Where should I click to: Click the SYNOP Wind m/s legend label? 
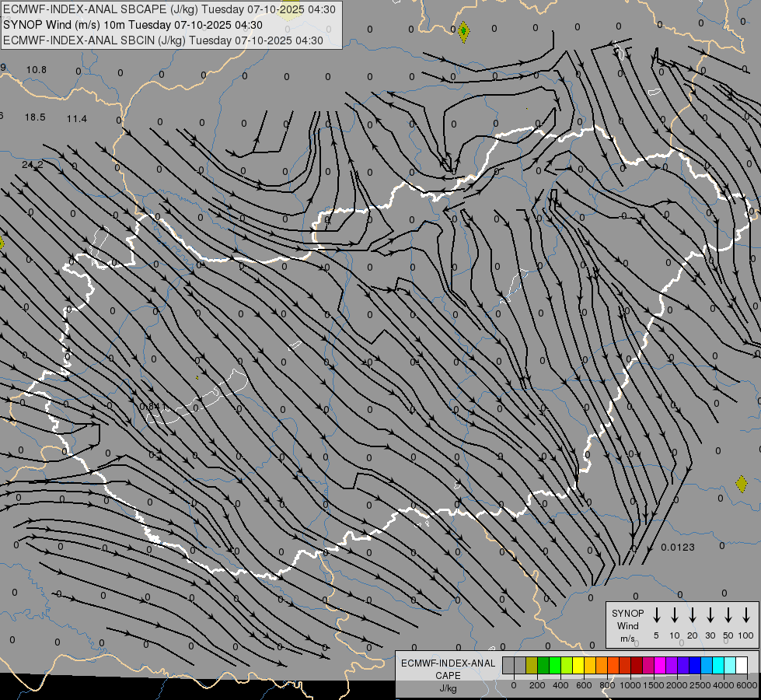pos(627,625)
